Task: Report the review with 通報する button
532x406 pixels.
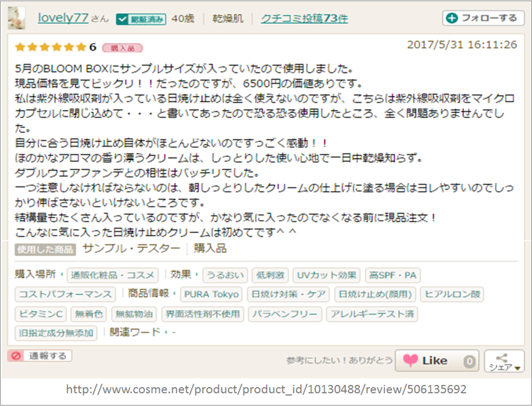Action: pos(40,356)
